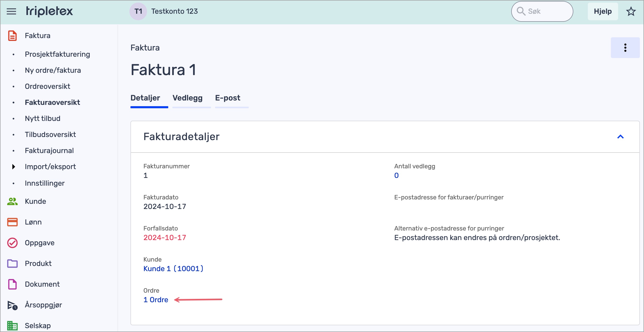Open the Oppgave checkmark icon
This screenshot has width=644, height=332.
click(x=12, y=243)
